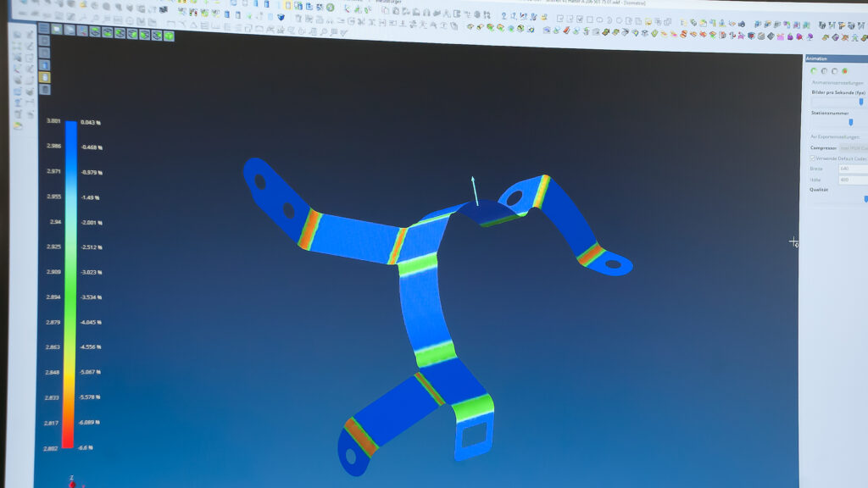The image size is (868, 488).
Task: Click the Qualität label
Action: [819, 190]
